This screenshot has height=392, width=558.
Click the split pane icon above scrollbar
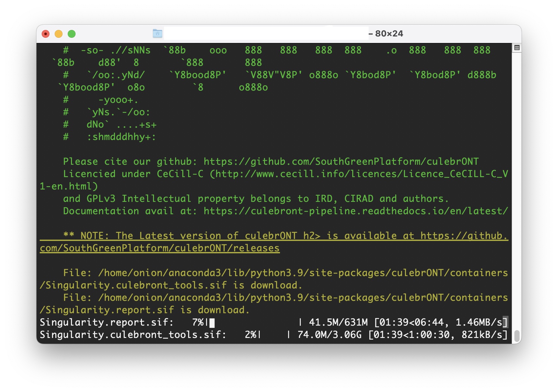coord(517,48)
